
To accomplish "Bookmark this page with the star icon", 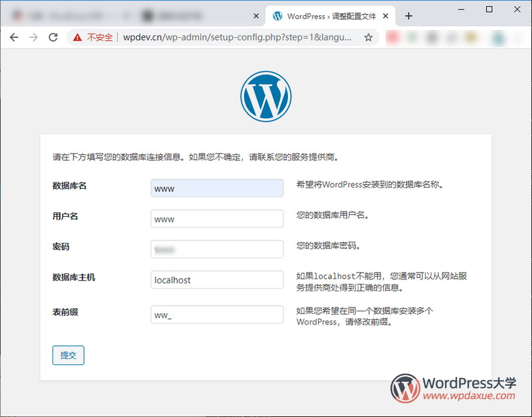I will (x=368, y=38).
